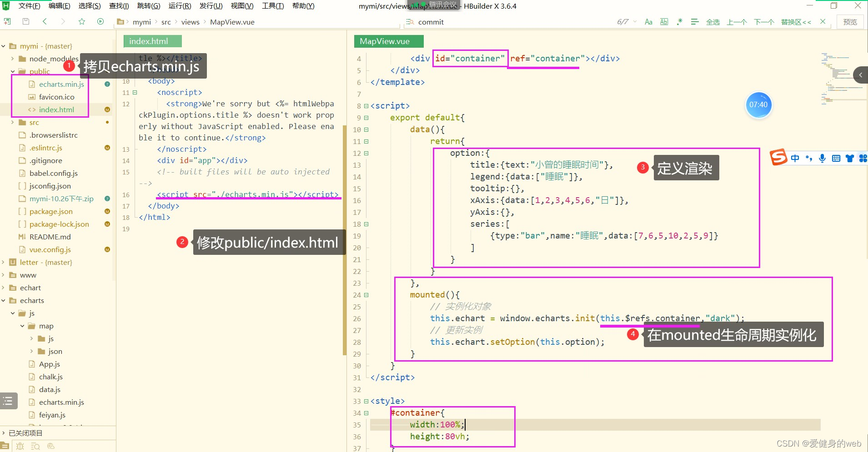Image resolution: width=868 pixels, height=452 pixels.
Task: Open echarts.min.js in public folder
Action: click(61, 84)
